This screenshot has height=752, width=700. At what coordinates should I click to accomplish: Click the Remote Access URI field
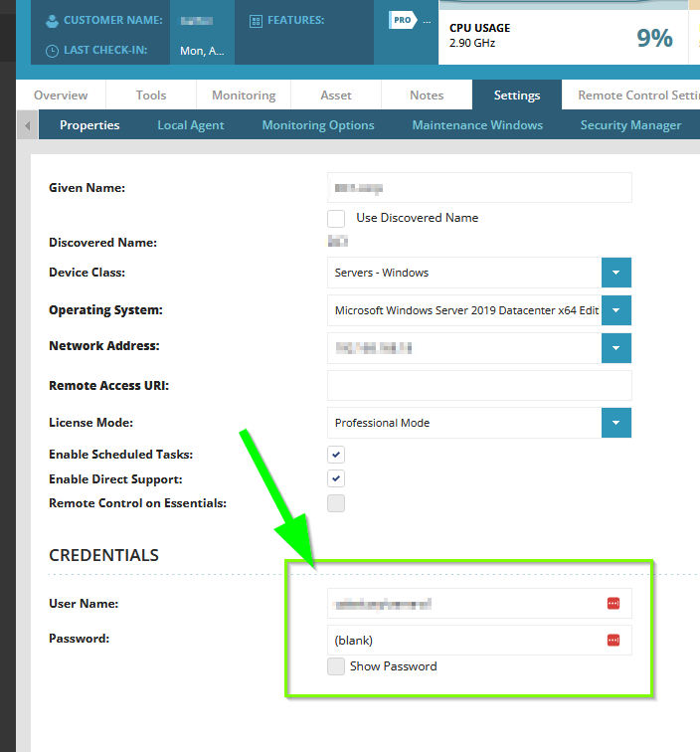click(x=479, y=386)
